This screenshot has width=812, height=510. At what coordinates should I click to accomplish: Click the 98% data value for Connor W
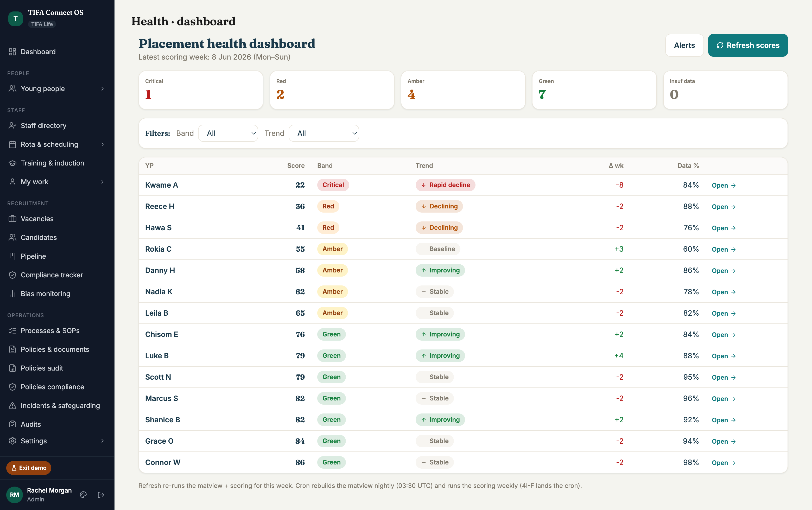click(x=691, y=462)
